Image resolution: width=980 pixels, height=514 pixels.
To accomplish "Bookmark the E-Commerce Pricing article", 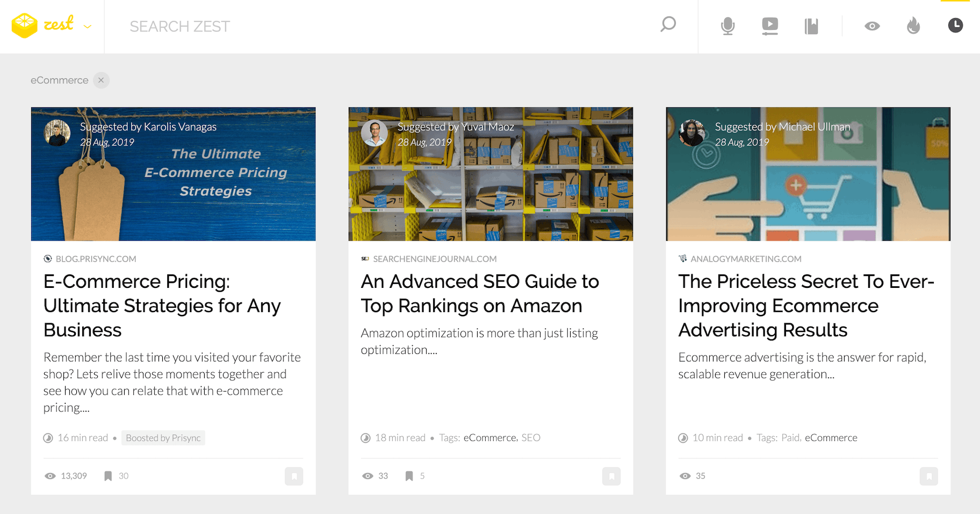I will tap(294, 476).
